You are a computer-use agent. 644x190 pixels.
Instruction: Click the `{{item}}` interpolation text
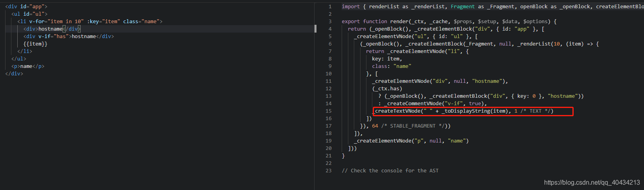tap(35, 44)
